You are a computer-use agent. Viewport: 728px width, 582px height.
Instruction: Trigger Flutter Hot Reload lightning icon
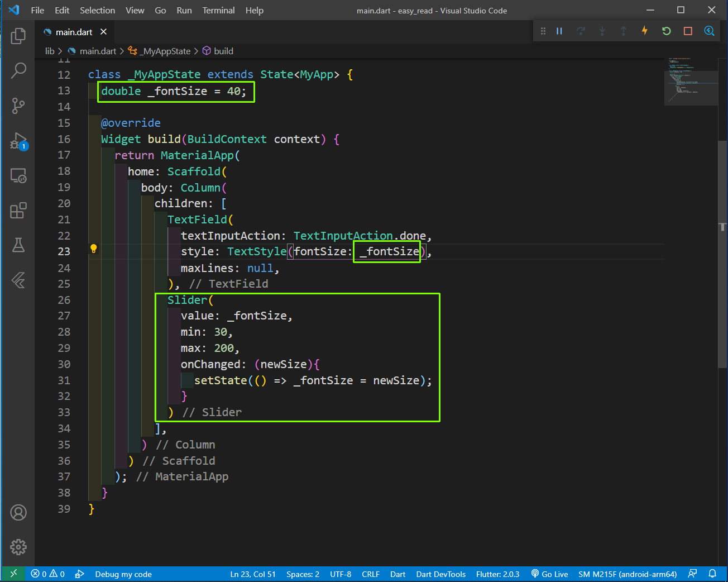(645, 31)
